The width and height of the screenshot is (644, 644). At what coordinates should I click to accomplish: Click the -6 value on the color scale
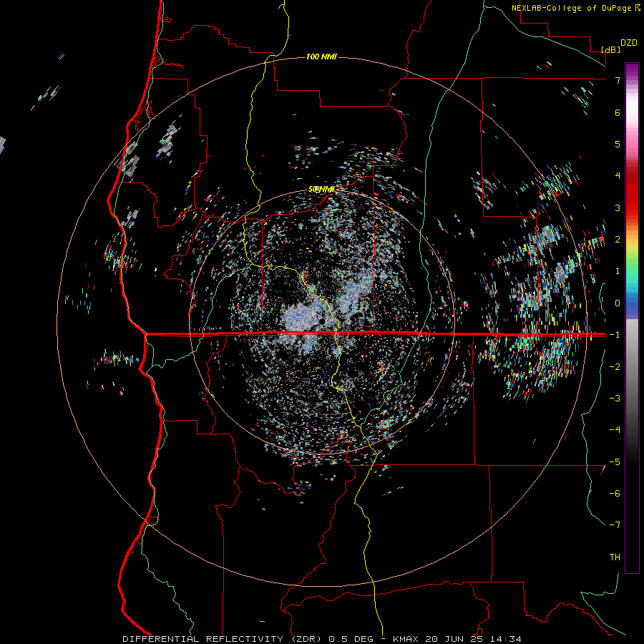pos(615,494)
